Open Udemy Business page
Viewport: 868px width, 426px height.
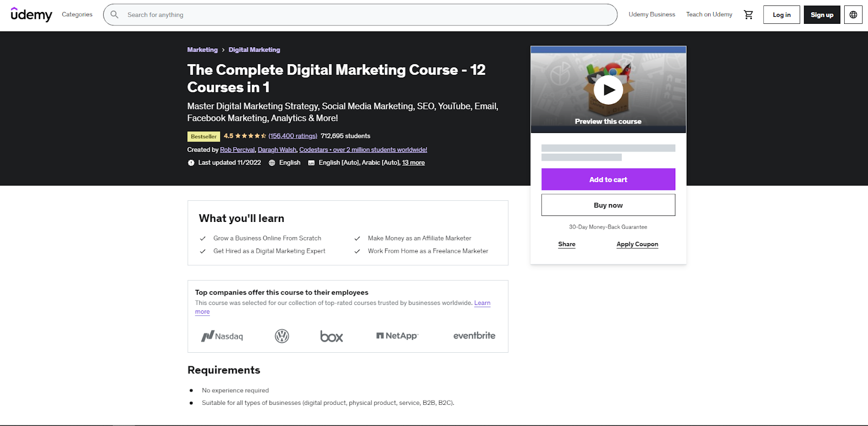[652, 15]
